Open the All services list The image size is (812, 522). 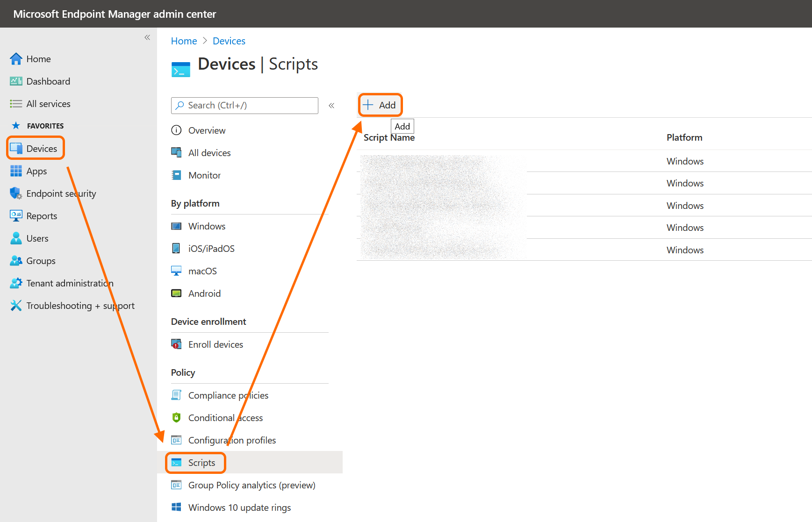click(48, 104)
